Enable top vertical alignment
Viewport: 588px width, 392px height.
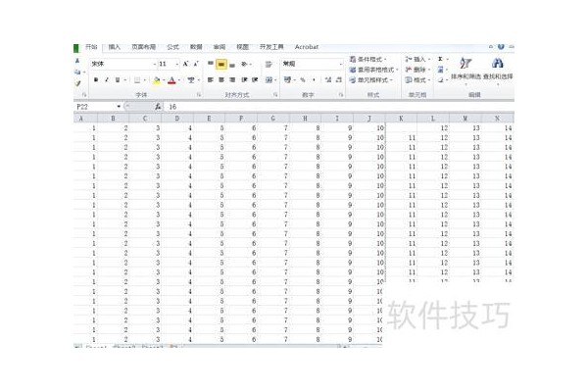[x=211, y=64]
